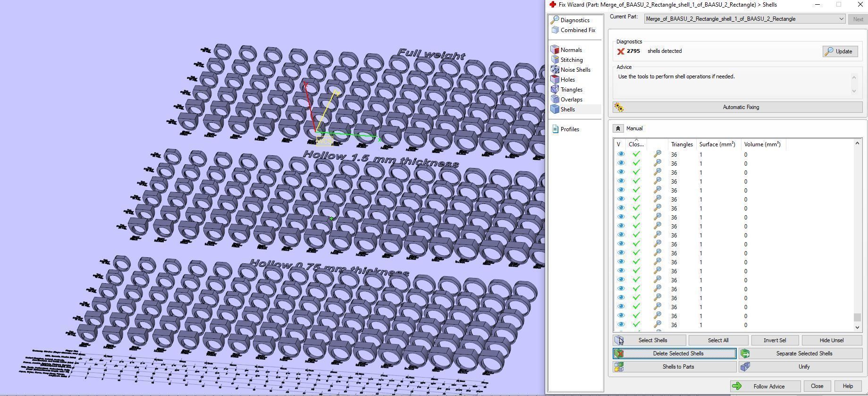Image resolution: width=868 pixels, height=396 pixels.
Task: Click the green point marker in viewport
Action: coord(331,219)
